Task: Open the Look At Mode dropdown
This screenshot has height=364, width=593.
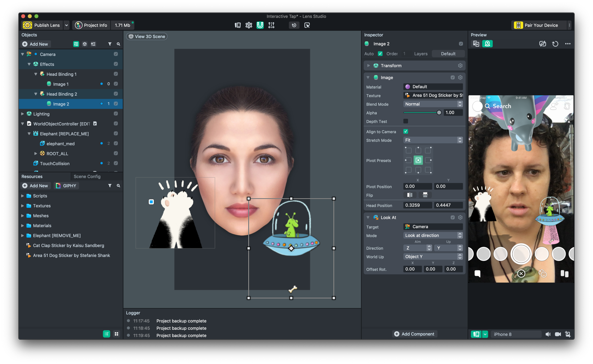Action: point(433,235)
